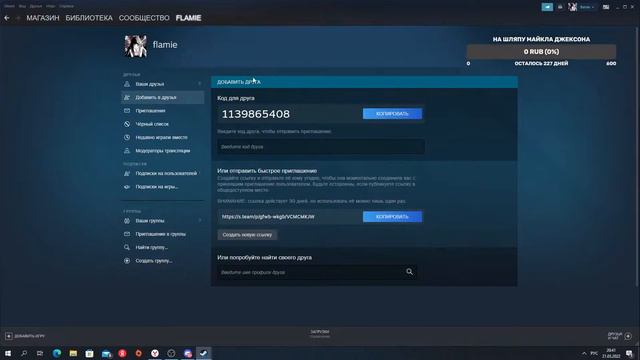Click Создать новую ссылку button
This screenshot has height=360, width=640.
point(247,235)
